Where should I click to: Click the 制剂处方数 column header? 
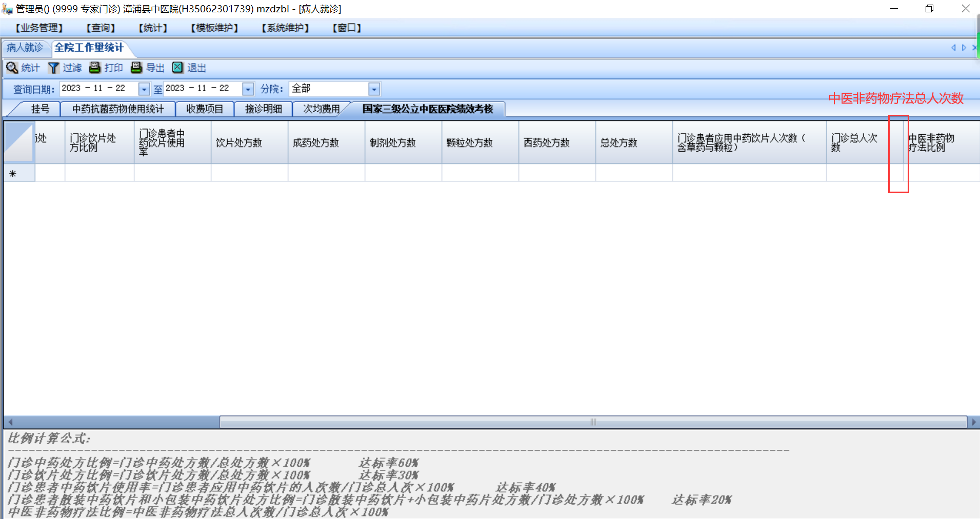[403, 142]
